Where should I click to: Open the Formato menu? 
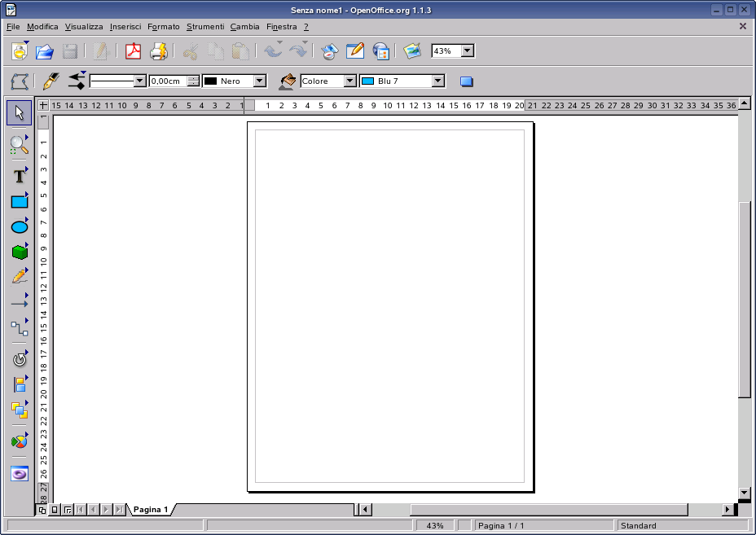click(163, 27)
